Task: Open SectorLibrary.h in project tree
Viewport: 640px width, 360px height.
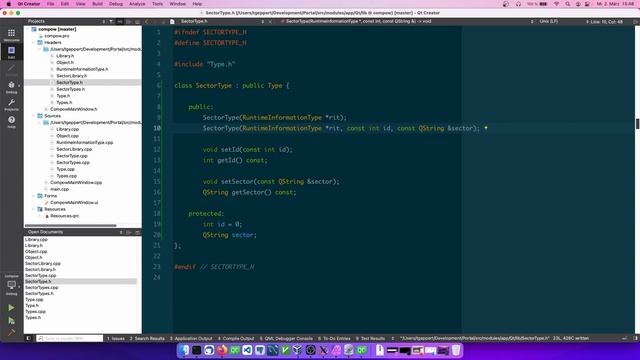Action: 71,76
